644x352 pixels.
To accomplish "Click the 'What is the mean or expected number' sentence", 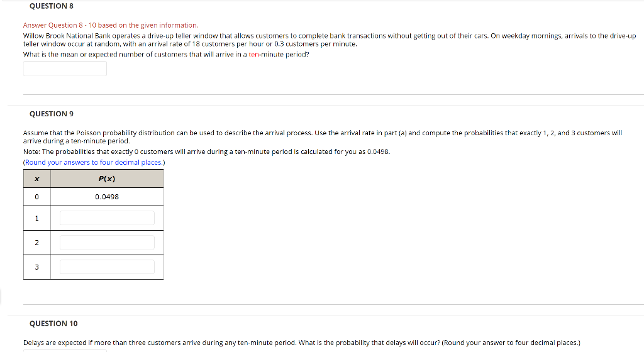I will 166,55.
